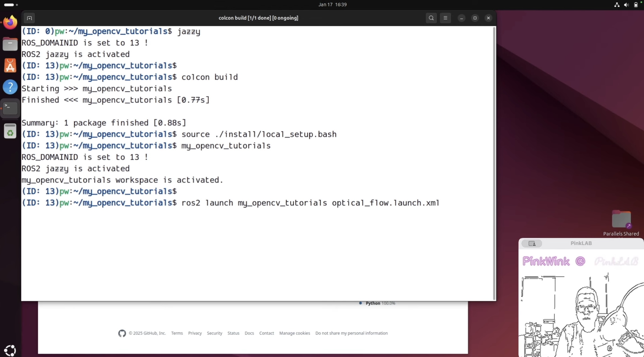
Task: Open the Trash from the dock
Action: tap(10, 132)
